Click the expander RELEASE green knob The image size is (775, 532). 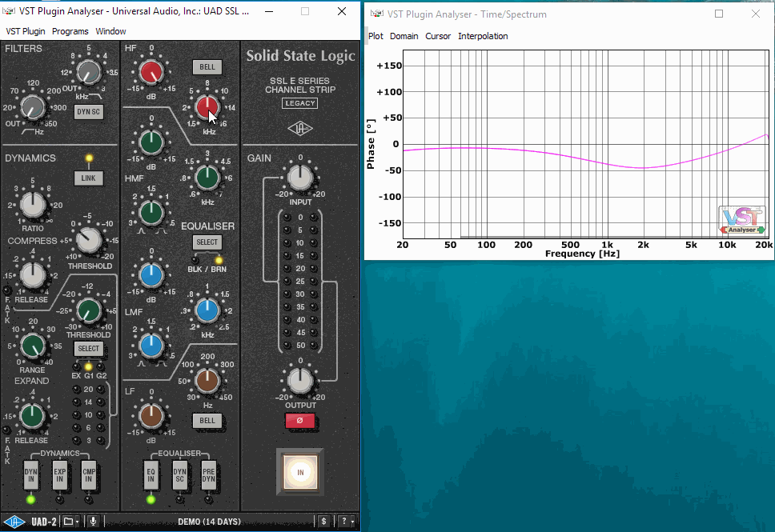33,416
